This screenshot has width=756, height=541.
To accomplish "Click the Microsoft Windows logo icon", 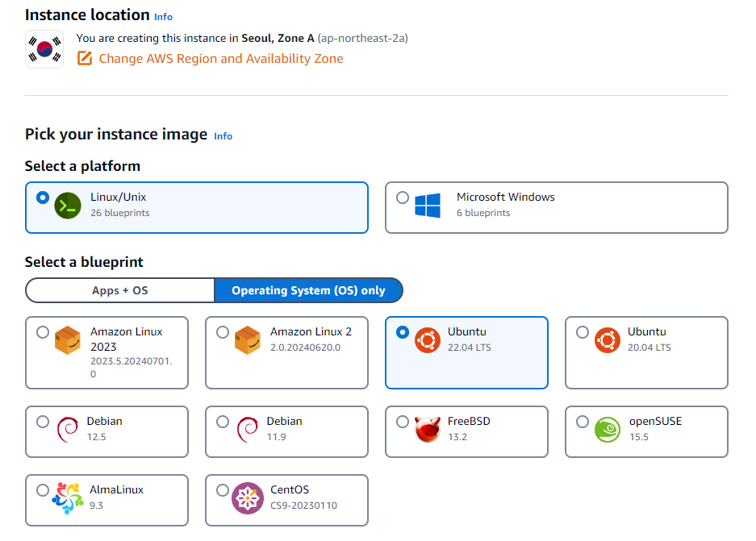I will (x=428, y=206).
